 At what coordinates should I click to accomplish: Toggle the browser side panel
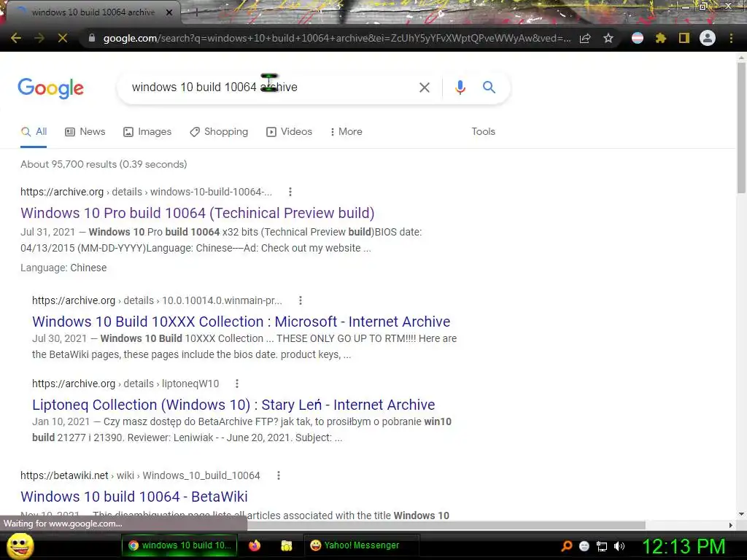(684, 38)
